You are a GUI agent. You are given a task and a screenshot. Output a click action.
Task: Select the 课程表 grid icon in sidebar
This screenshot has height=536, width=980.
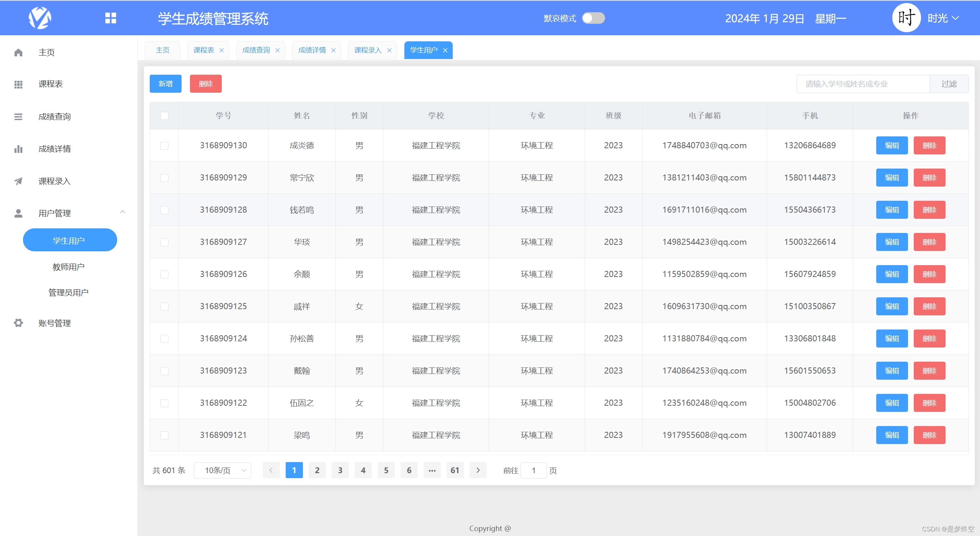(x=18, y=84)
